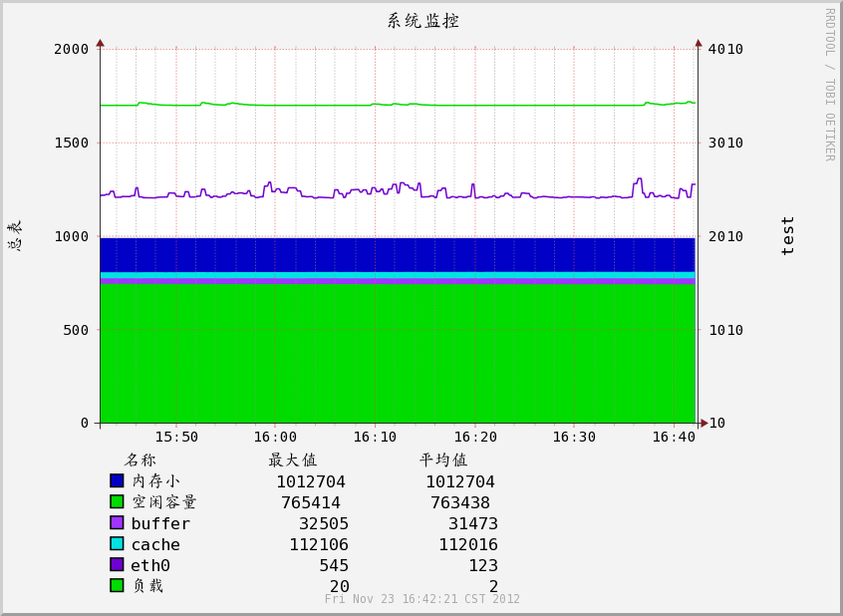Click the 空闲容量 legend name
843x616 pixels.
164,501
